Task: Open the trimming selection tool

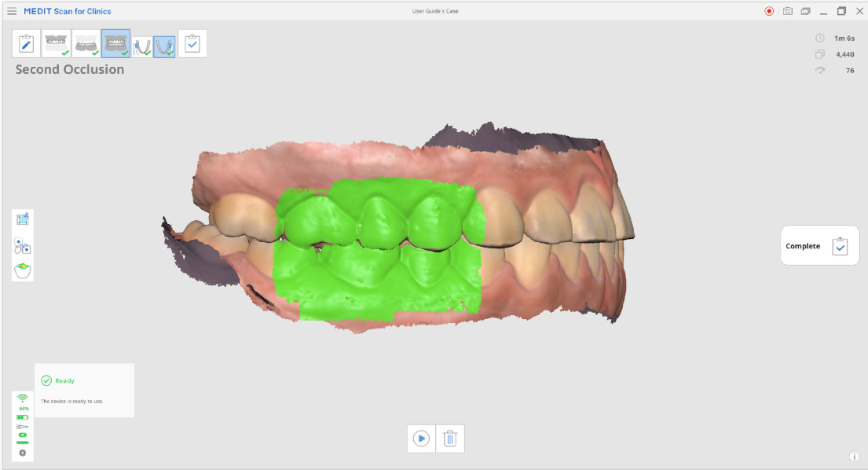Action: [x=23, y=219]
